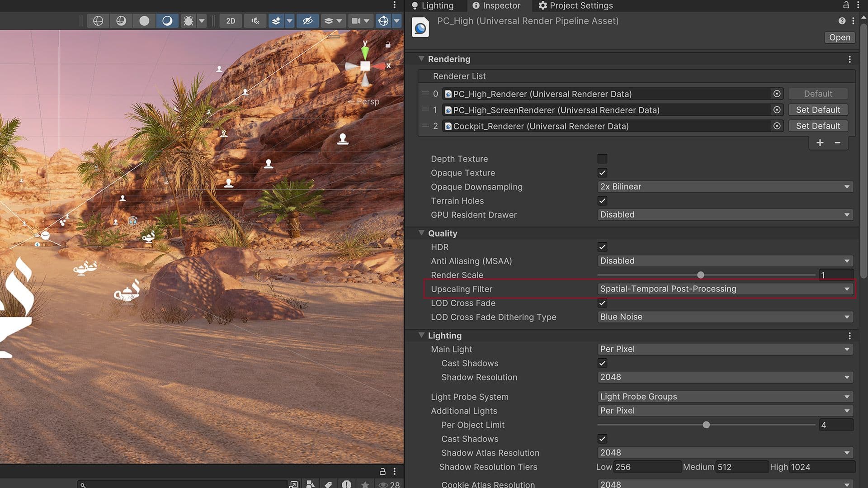Image resolution: width=868 pixels, height=488 pixels.
Task: Open the Upscaling Filter dropdown
Action: click(723, 289)
